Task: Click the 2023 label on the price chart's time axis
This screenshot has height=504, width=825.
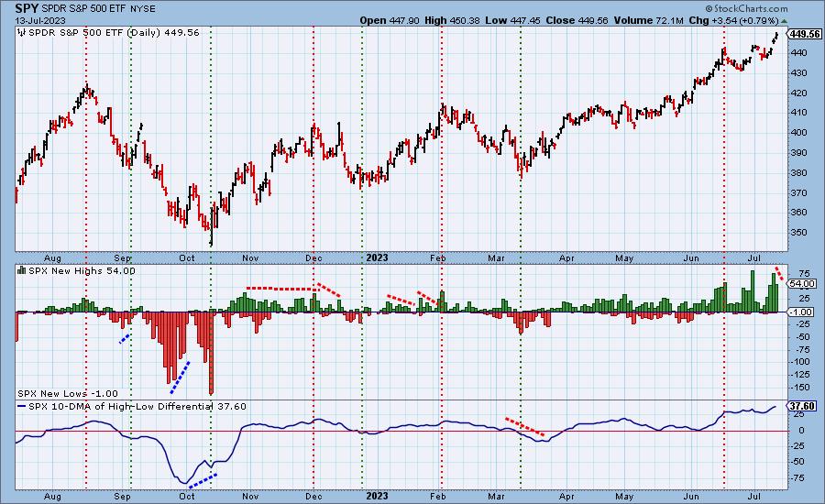Action: (x=377, y=257)
